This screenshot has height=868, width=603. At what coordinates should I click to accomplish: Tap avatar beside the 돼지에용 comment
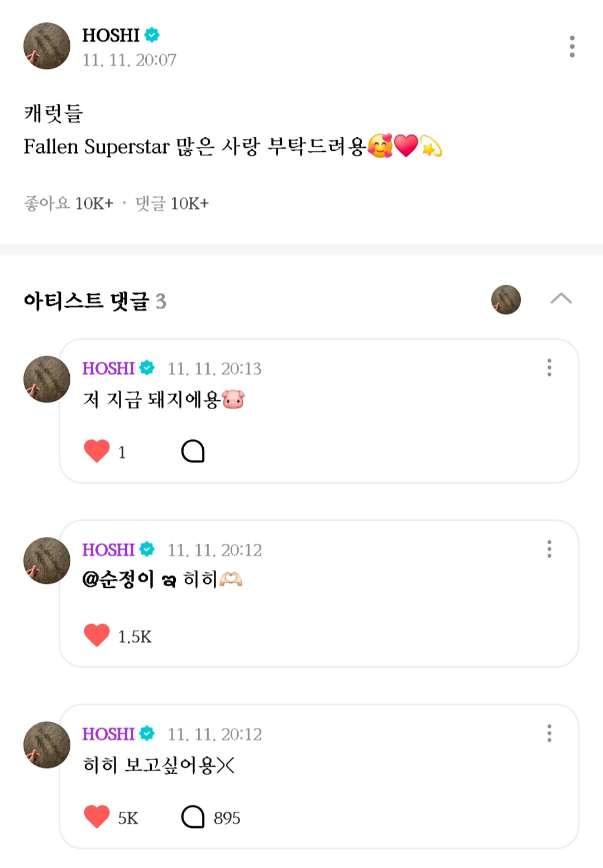[x=47, y=379]
